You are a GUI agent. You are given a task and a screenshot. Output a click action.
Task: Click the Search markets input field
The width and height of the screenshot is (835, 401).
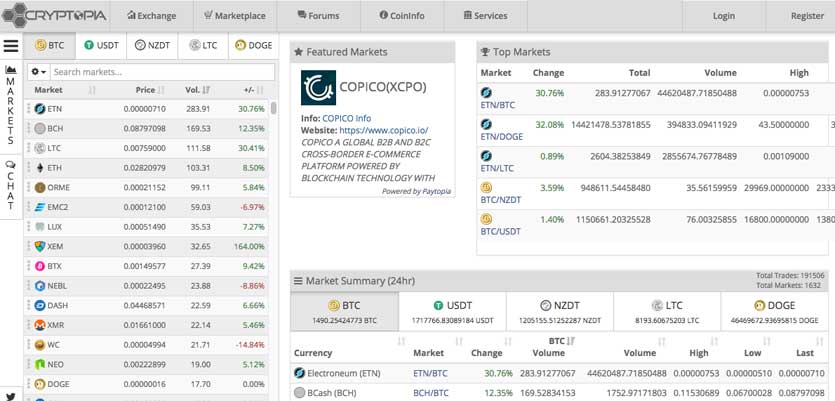(x=162, y=72)
